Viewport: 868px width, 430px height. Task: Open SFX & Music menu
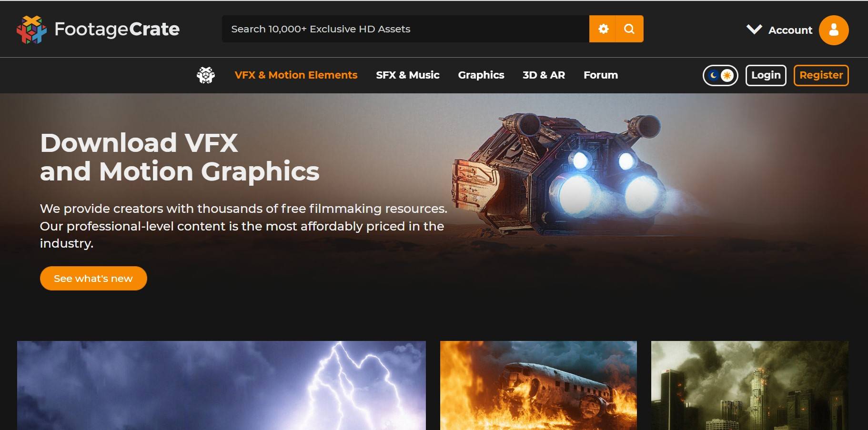click(408, 75)
